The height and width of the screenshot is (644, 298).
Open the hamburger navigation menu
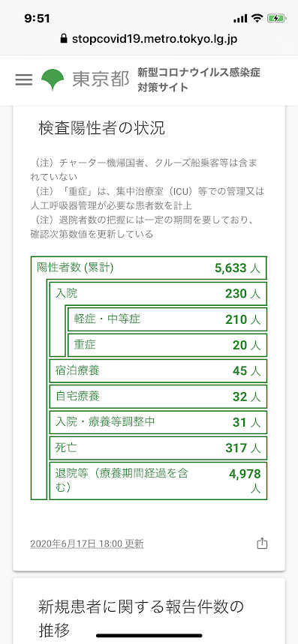pos(24,79)
